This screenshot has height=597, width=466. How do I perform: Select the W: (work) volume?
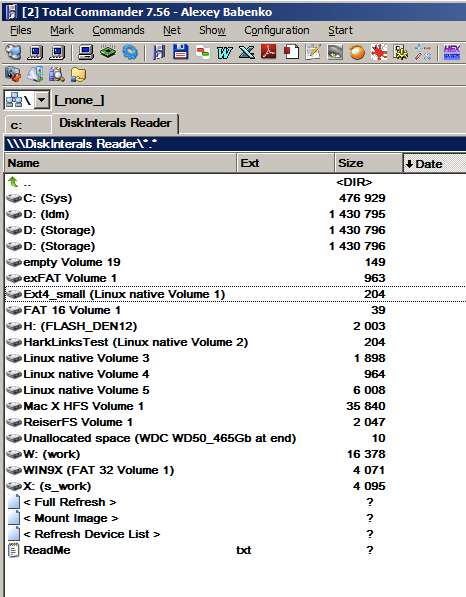[x=235, y=454]
